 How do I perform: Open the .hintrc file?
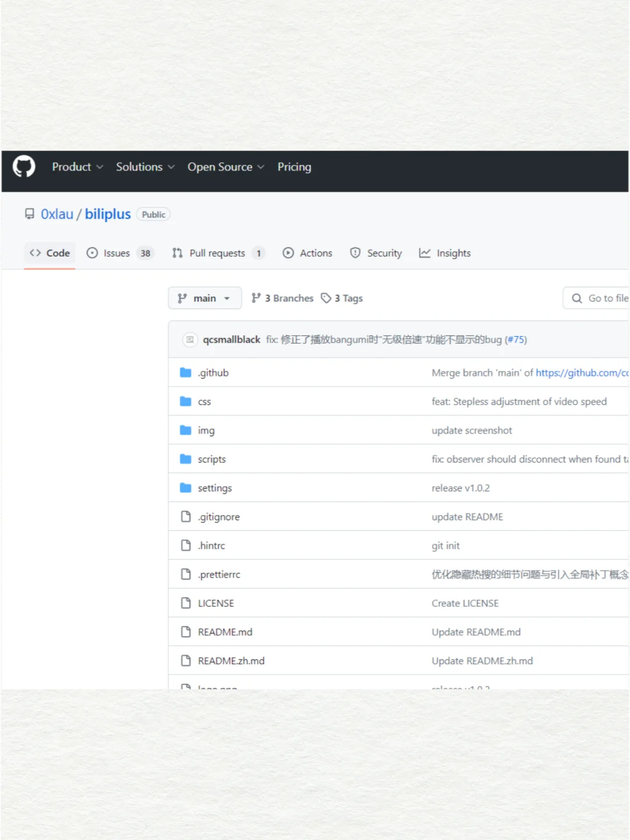[x=211, y=546]
